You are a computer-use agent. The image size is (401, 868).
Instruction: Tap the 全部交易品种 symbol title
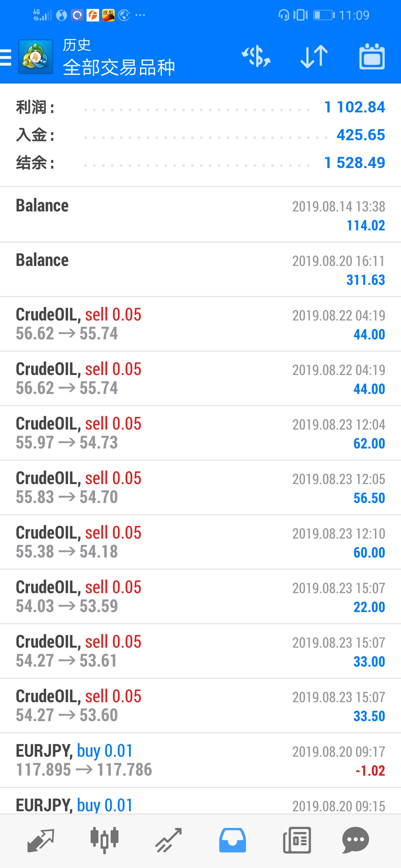pyautogui.click(x=119, y=68)
